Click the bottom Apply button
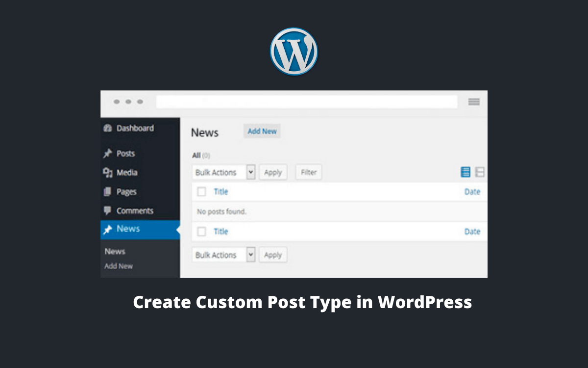This screenshot has height=368, width=588. pyautogui.click(x=273, y=255)
